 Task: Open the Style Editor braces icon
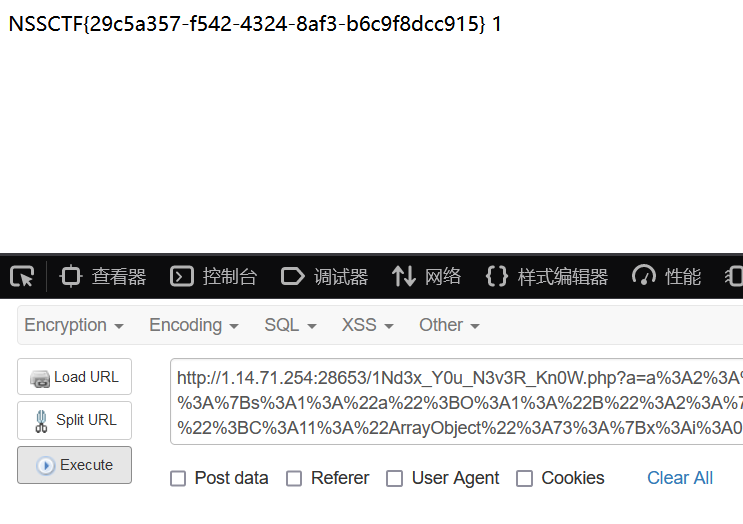pyautogui.click(x=497, y=276)
